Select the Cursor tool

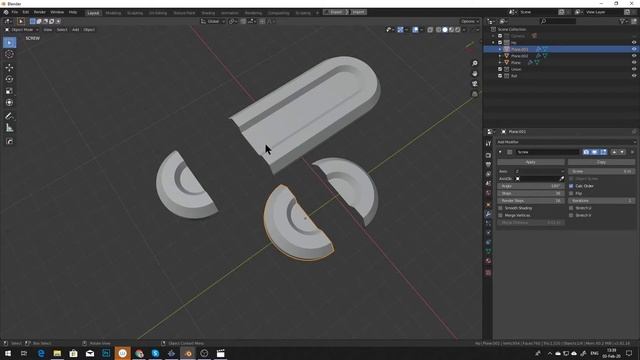(9, 54)
